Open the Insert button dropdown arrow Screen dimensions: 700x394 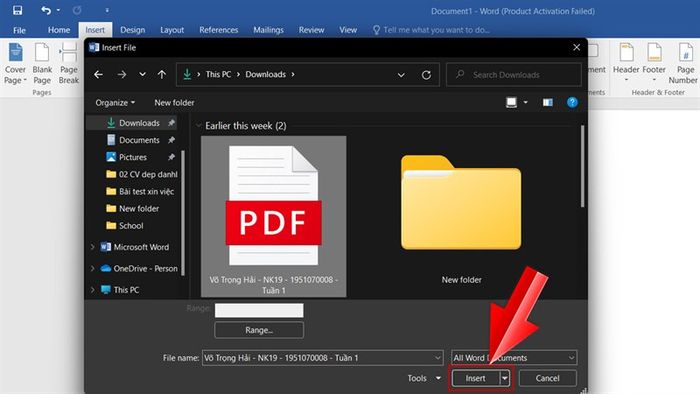504,378
